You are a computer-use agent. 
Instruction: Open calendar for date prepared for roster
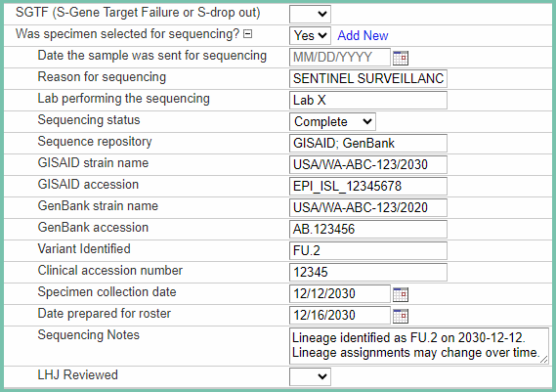401,316
